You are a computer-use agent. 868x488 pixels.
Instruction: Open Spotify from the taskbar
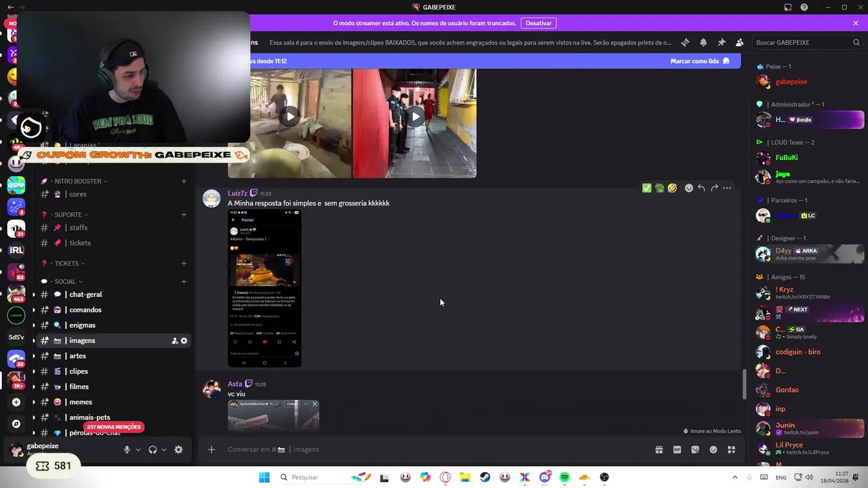[564, 477]
